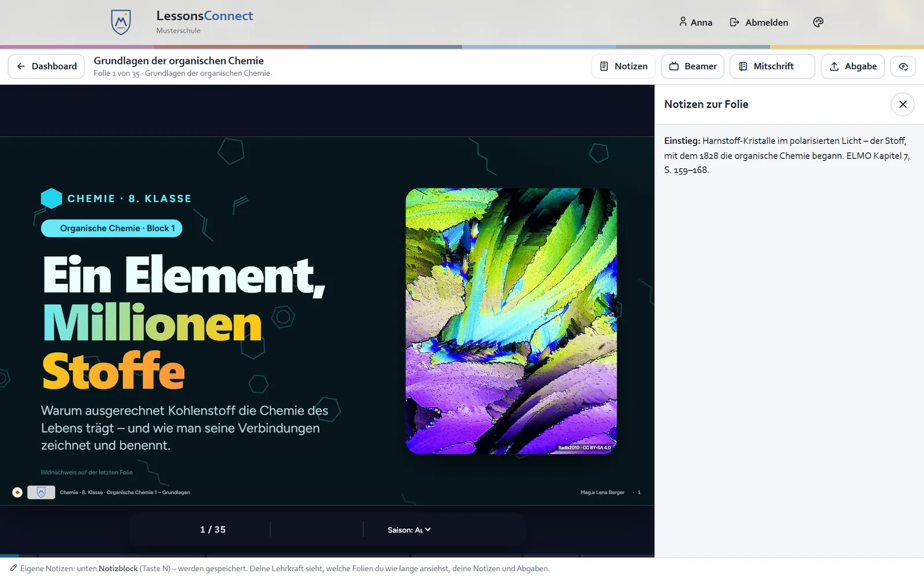This screenshot has width=924, height=578.
Task: Click the Mag.a Lena Berger footer text
Action: click(602, 492)
